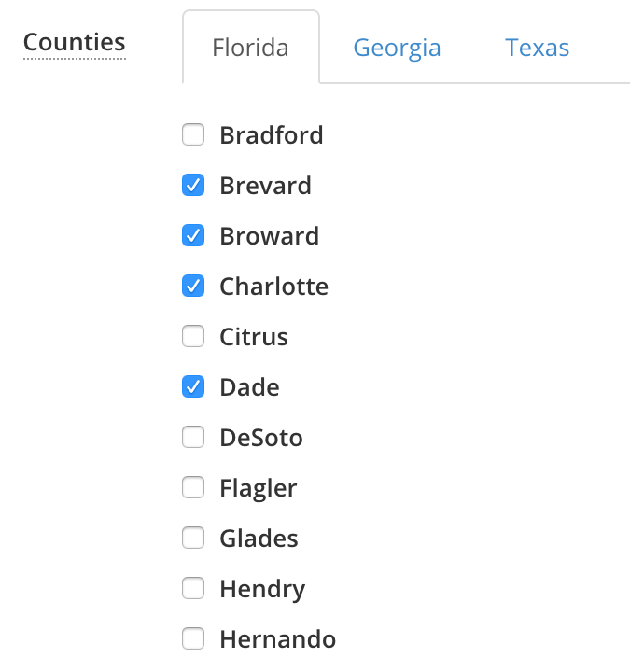The width and height of the screenshot is (630, 672).
Task: Uncheck the Broward checkbox
Action: click(x=193, y=235)
